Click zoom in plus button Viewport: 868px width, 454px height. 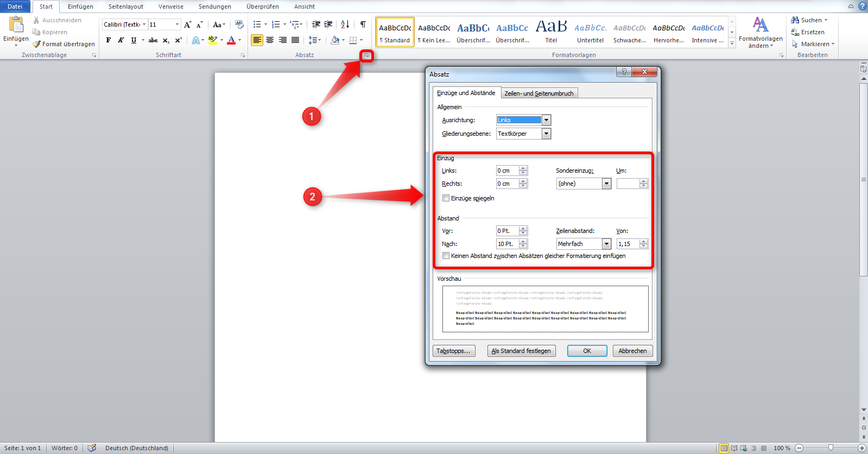862,448
